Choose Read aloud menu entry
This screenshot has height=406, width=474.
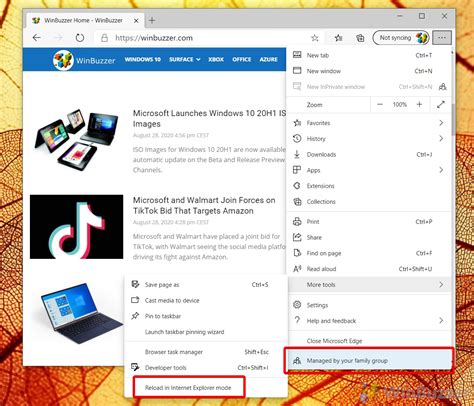tap(369, 269)
